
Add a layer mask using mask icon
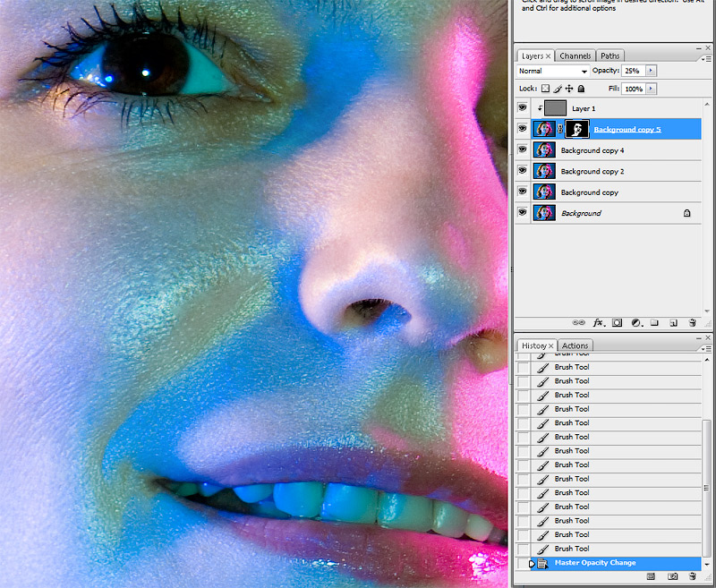coord(617,322)
